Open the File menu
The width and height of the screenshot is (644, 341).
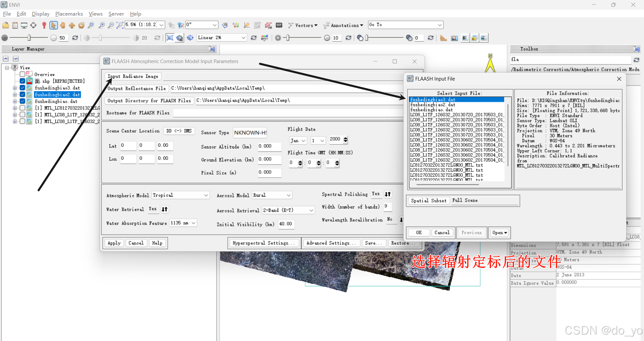[7, 14]
